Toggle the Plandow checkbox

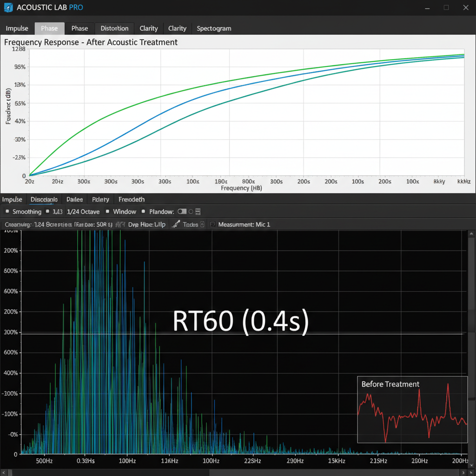(x=143, y=212)
